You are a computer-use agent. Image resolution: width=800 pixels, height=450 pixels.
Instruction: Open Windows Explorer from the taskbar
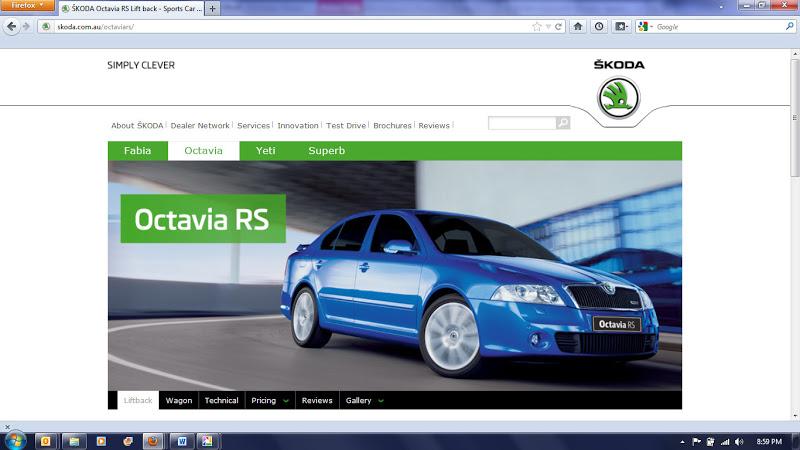click(74, 441)
